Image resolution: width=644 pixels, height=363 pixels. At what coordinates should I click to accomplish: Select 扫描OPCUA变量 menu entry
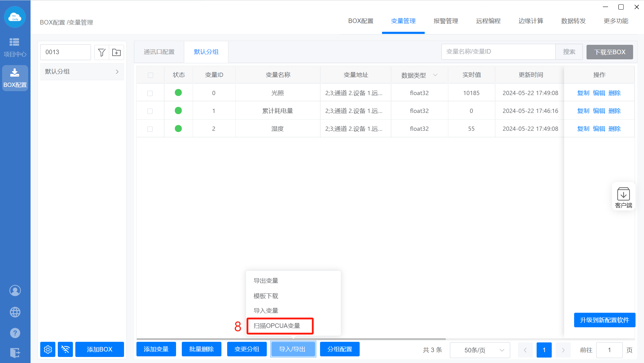pos(277,326)
